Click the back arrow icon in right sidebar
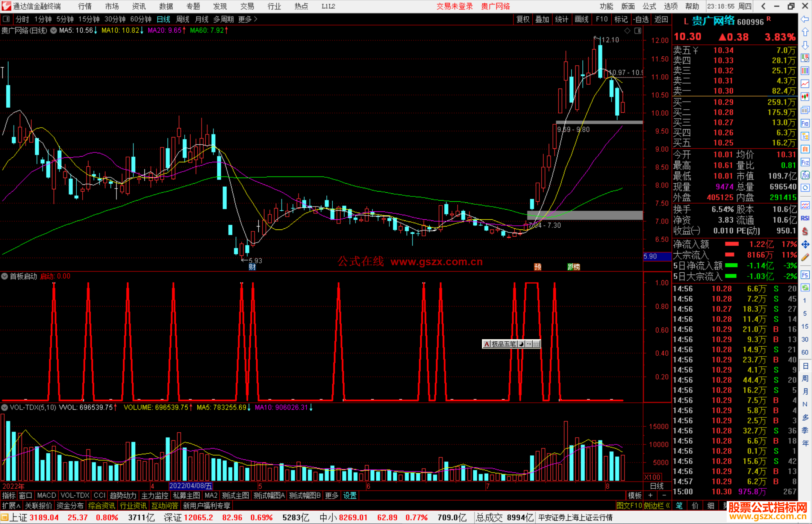The height and width of the screenshot is (524, 812). pos(805,19)
